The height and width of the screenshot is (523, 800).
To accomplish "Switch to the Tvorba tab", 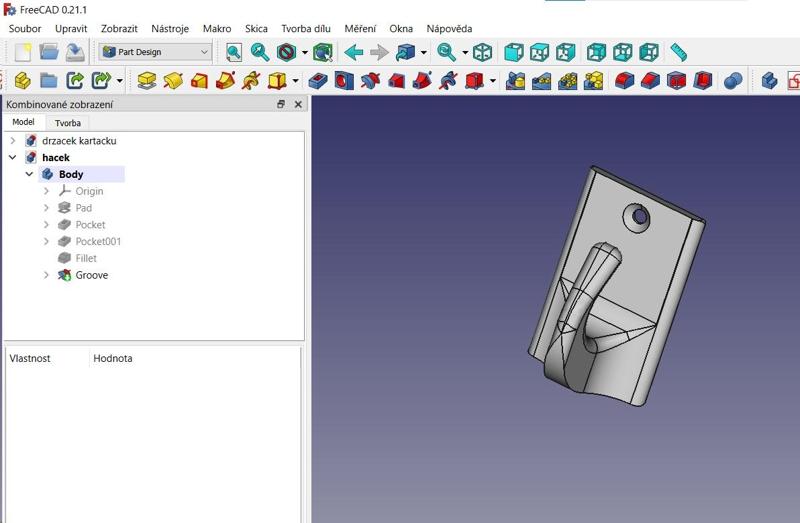I will tap(68, 123).
